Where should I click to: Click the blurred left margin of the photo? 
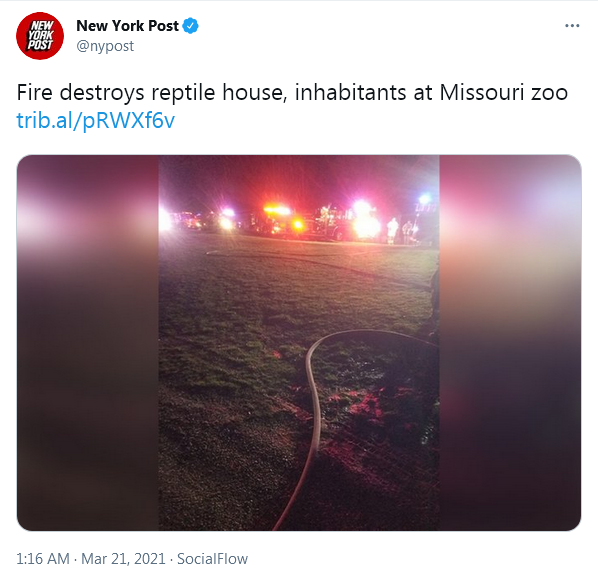(x=88, y=342)
